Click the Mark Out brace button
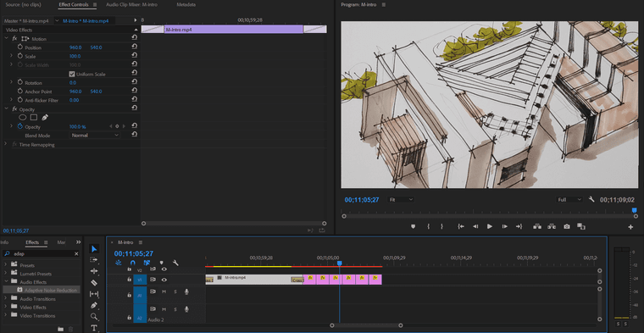This screenshot has width=644, height=333. click(442, 226)
